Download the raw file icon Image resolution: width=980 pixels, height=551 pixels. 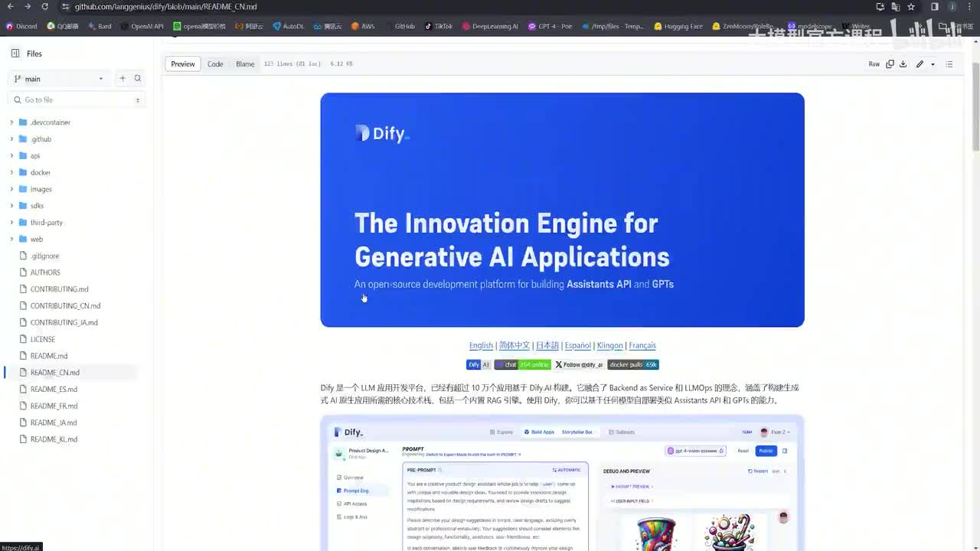(903, 64)
